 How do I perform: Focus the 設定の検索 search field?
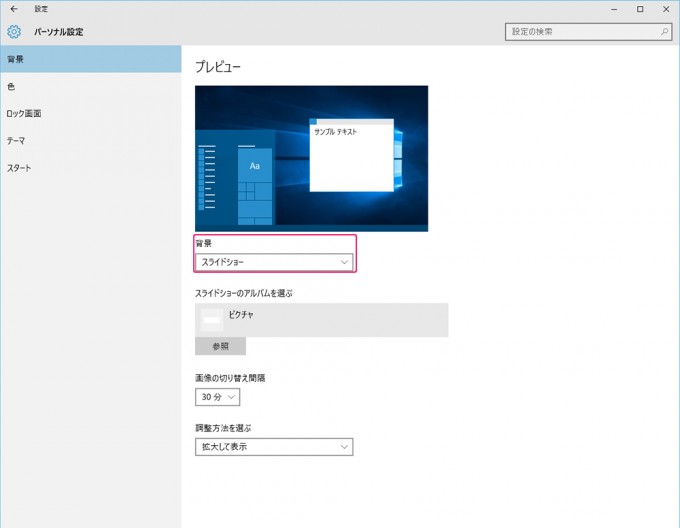pyautogui.click(x=588, y=32)
